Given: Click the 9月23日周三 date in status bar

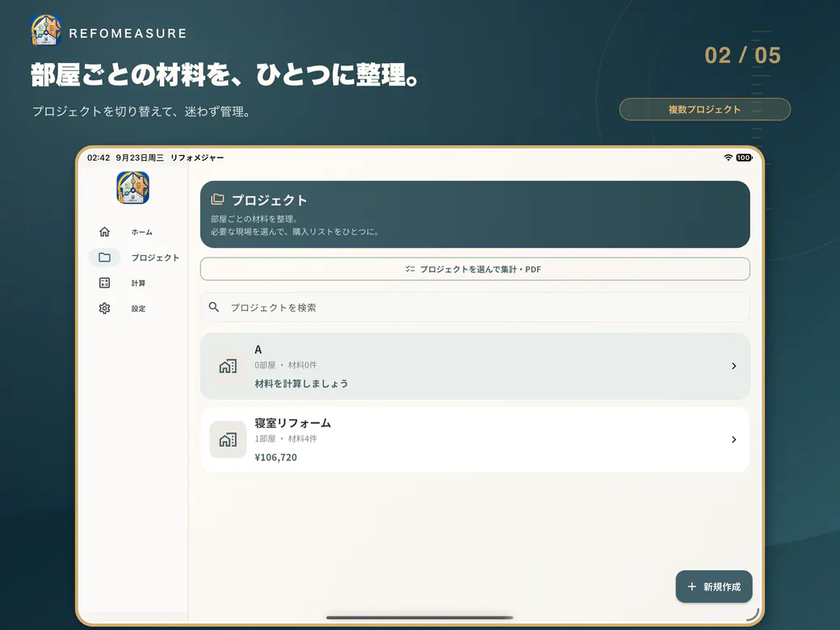Looking at the screenshot, I should (x=140, y=157).
